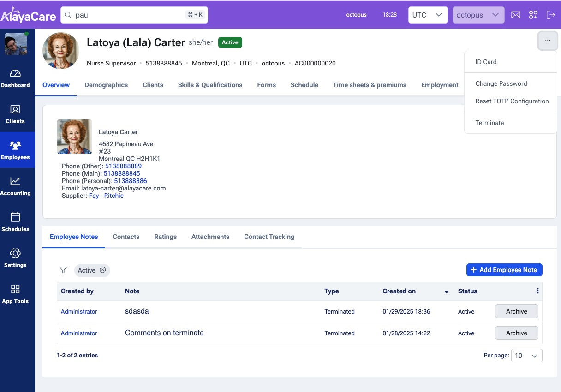This screenshot has height=392, width=561.
Task: Open table column options kebab menu
Action: click(x=537, y=291)
